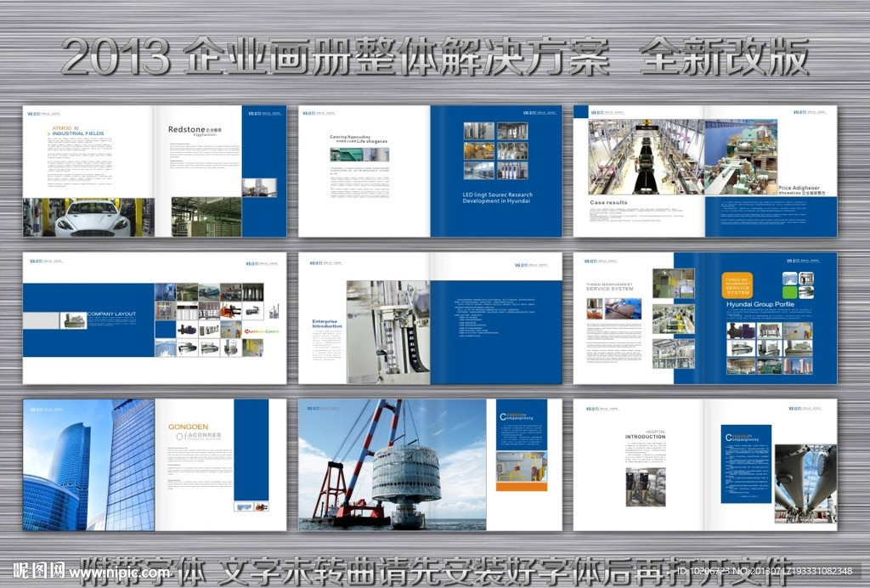Open the steel pipeline photo in the last spread
The height and width of the screenshot is (588, 870).
coord(805,483)
